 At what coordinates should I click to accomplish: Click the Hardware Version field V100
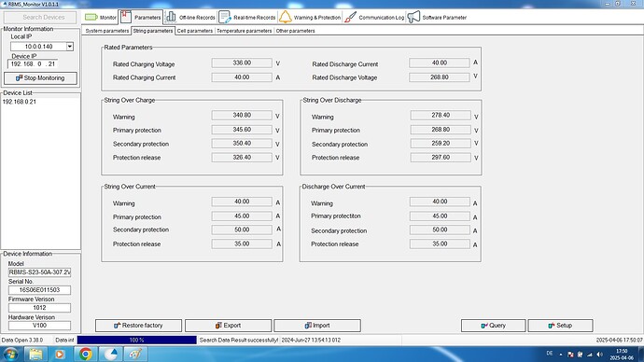coord(39,326)
